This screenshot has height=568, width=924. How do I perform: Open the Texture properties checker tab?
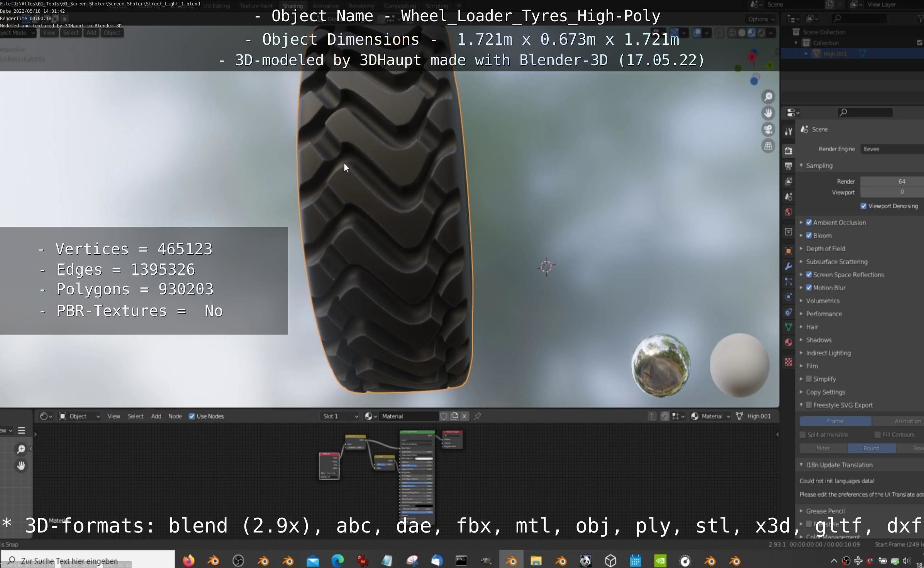(x=788, y=362)
